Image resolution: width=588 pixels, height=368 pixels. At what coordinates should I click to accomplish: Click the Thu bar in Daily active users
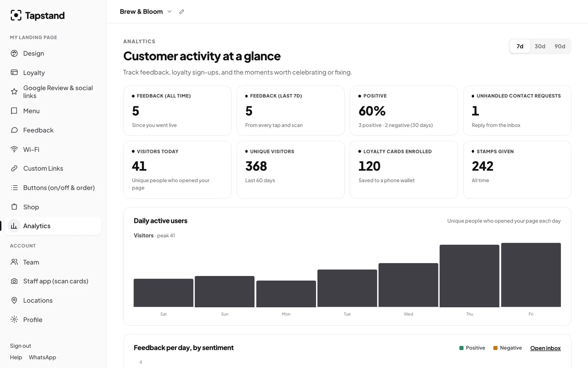coord(470,276)
